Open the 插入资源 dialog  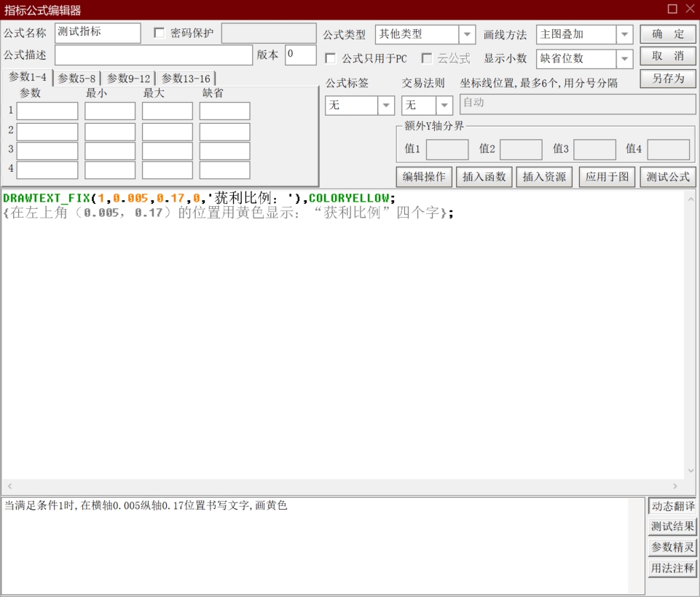544,177
